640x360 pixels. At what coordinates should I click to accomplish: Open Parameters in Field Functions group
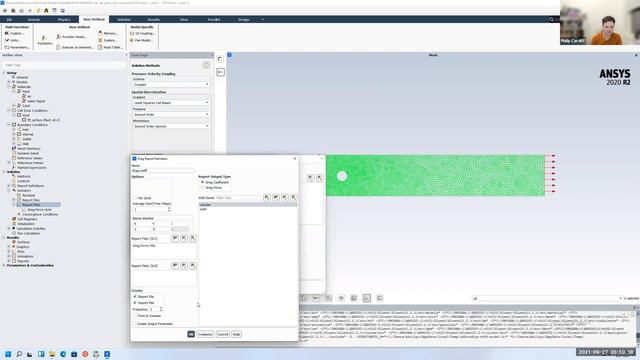(x=17, y=47)
